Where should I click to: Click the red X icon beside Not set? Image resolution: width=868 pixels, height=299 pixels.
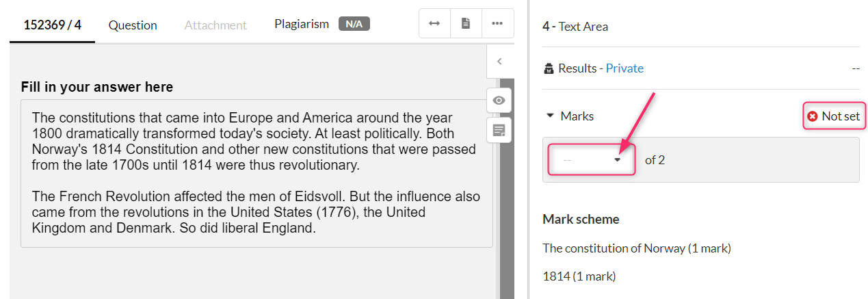point(813,116)
